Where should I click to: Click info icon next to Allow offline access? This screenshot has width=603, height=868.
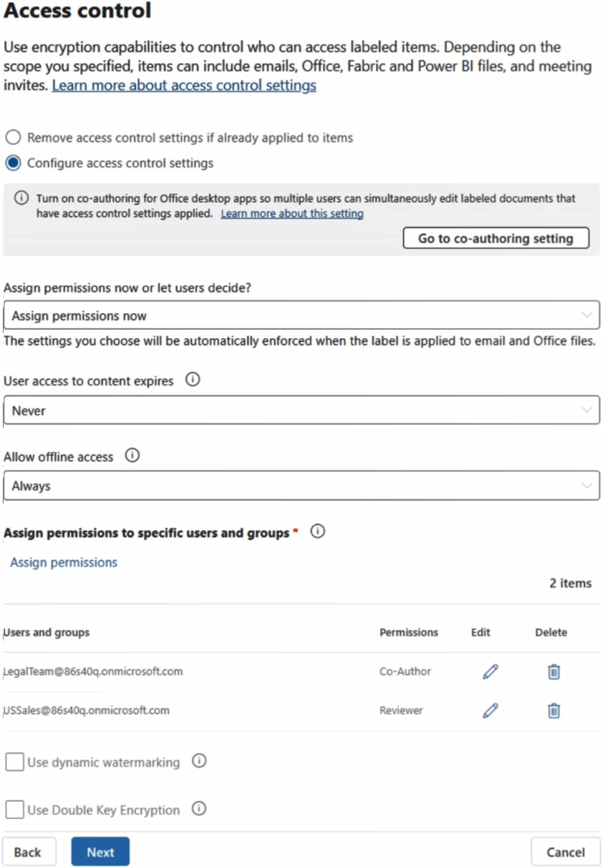pos(132,456)
